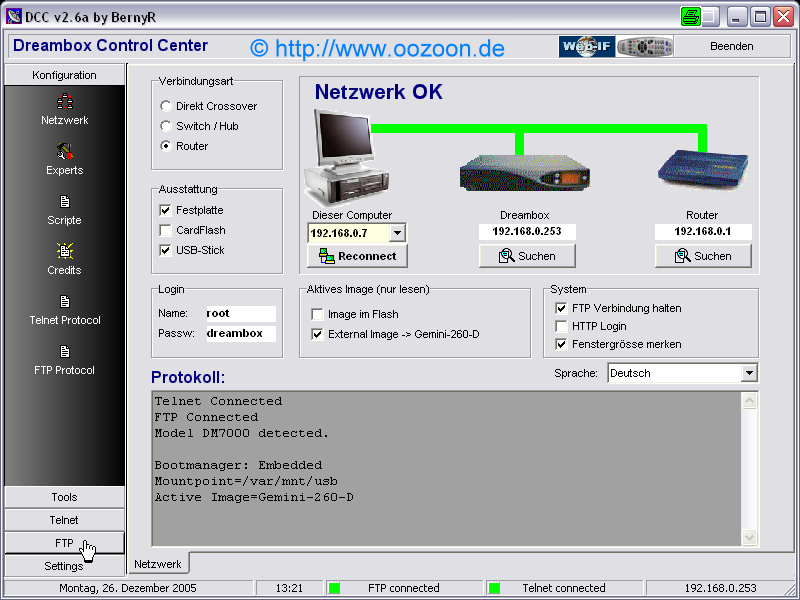Open the FTP sidebar section
Screen dimensions: 800x600
coord(64,543)
